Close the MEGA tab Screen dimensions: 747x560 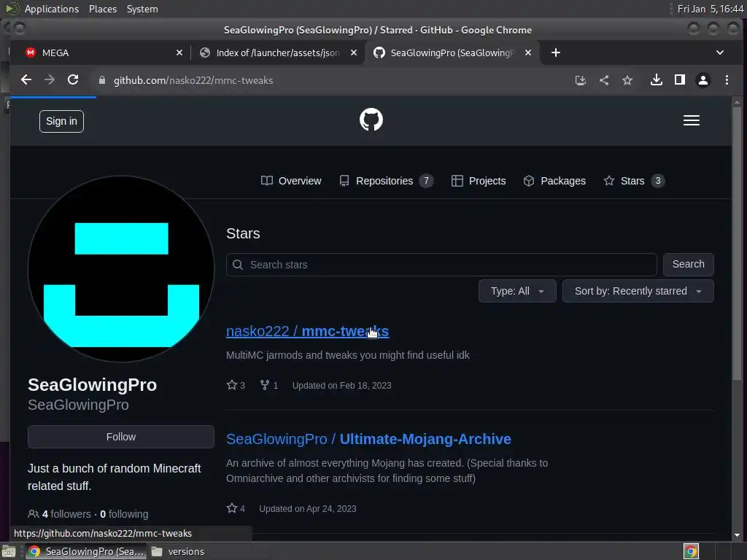click(179, 52)
